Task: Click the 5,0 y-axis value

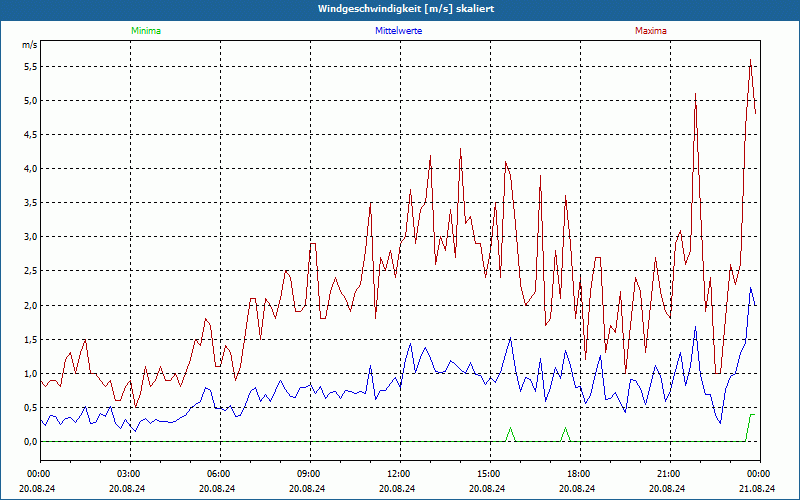Action: 31,101
